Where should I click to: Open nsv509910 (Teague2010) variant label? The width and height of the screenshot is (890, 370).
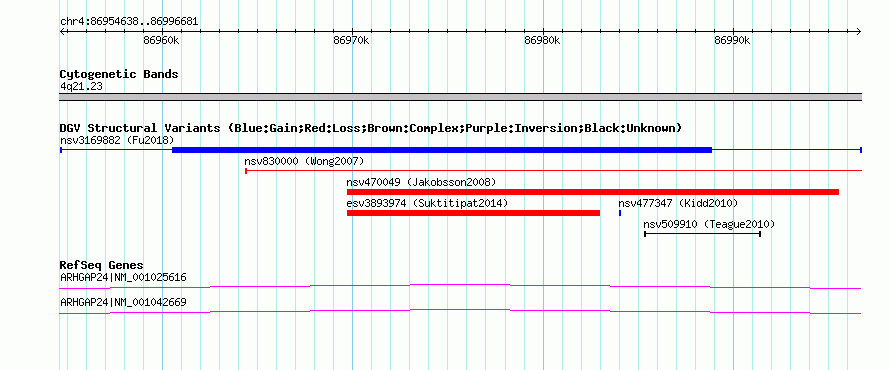709,224
